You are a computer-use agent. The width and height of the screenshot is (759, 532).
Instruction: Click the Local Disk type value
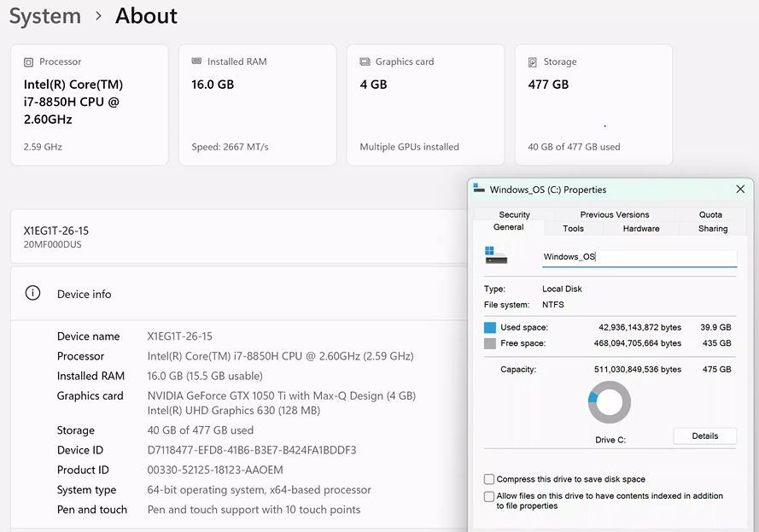[562, 289]
